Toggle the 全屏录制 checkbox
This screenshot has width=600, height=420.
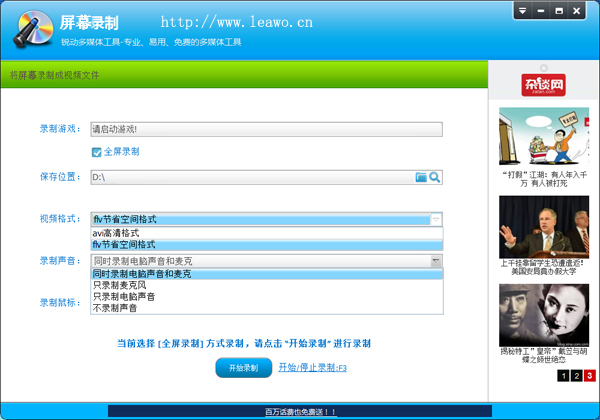click(x=97, y=152)
